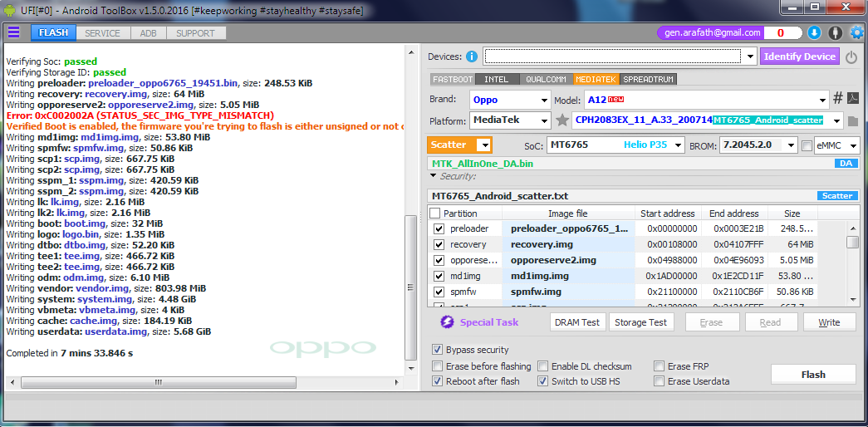This screenshot has height=427, width=868.
Task: Open the Devices dropdown
Action: (751, 56)
